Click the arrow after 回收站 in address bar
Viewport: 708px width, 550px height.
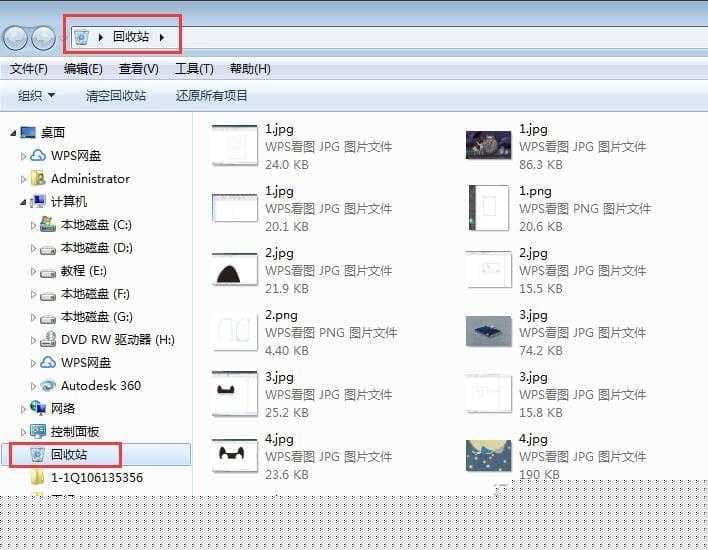click(162, 37)
